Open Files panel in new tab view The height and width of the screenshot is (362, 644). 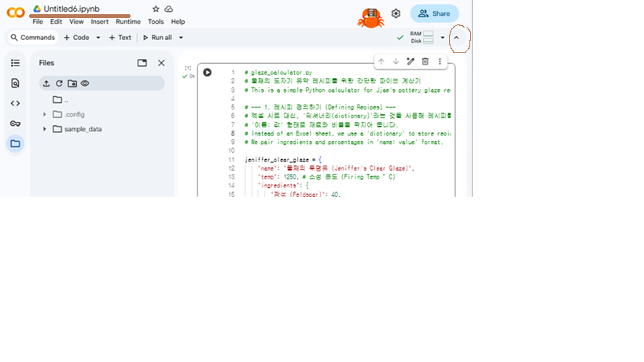click(x=142, y=63)
